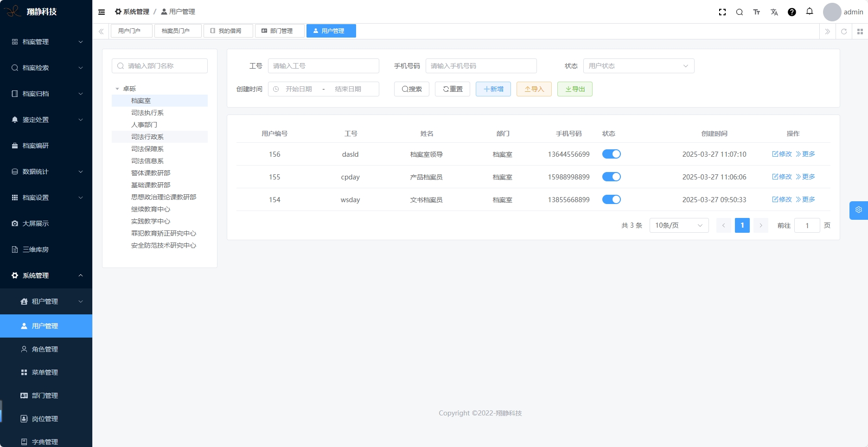Toggle status switch for user 156

(611, 154)
